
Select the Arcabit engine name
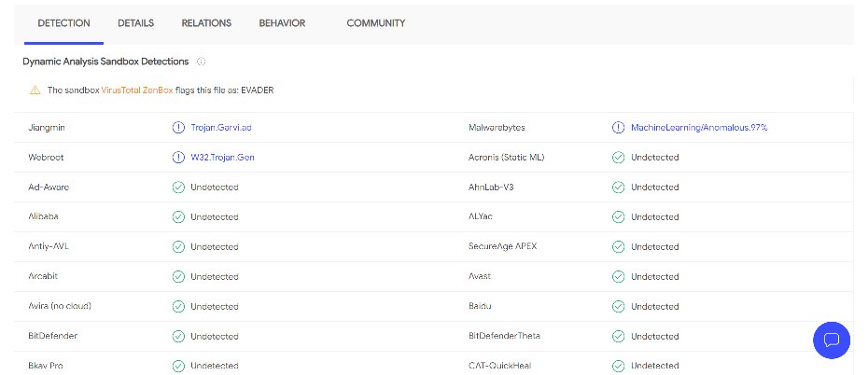point(43,276)
